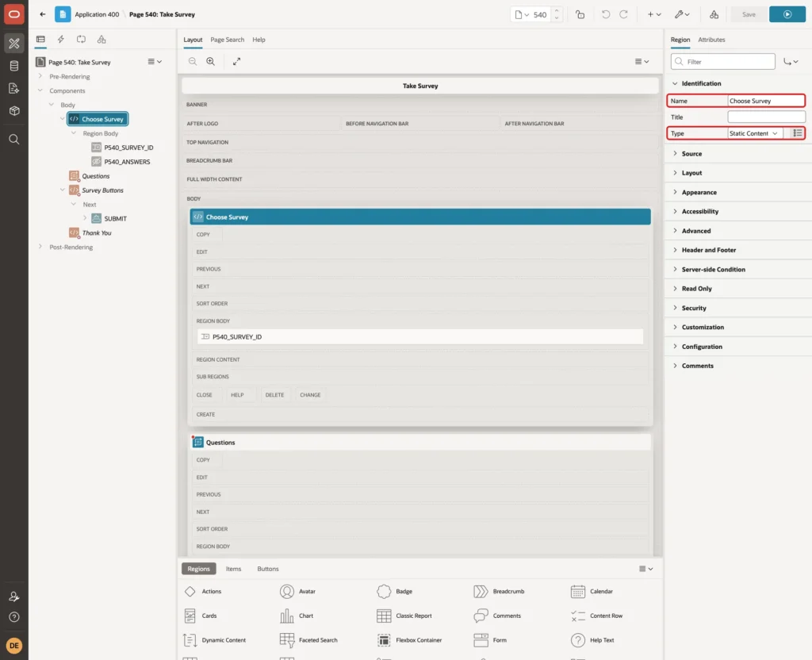Switch to the Rendering tree tab icon

40,40
